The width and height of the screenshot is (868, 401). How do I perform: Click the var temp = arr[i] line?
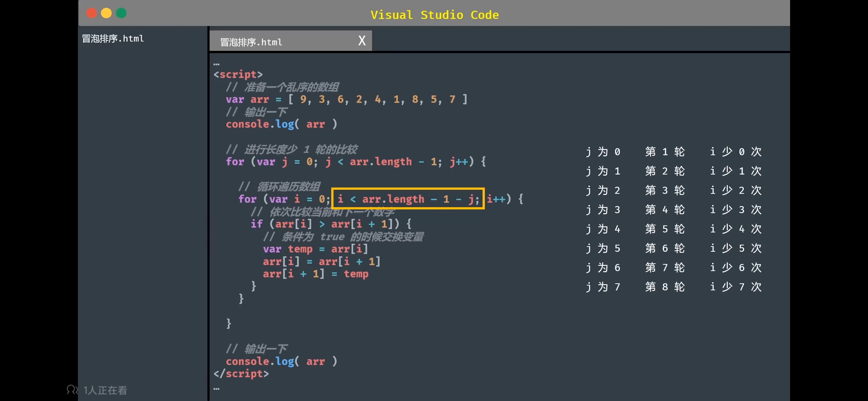point(315,249)
